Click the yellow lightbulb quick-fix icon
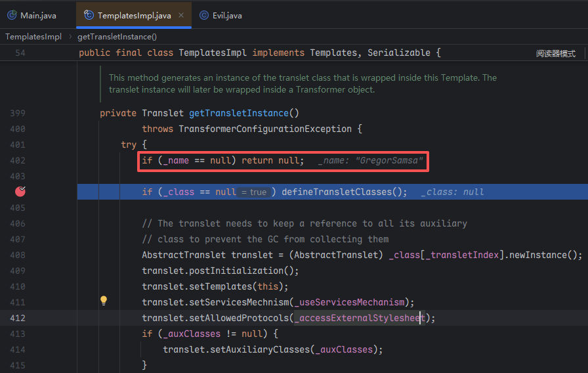The width and height of the screenshot is (588, 373). (x=103, y=301)
